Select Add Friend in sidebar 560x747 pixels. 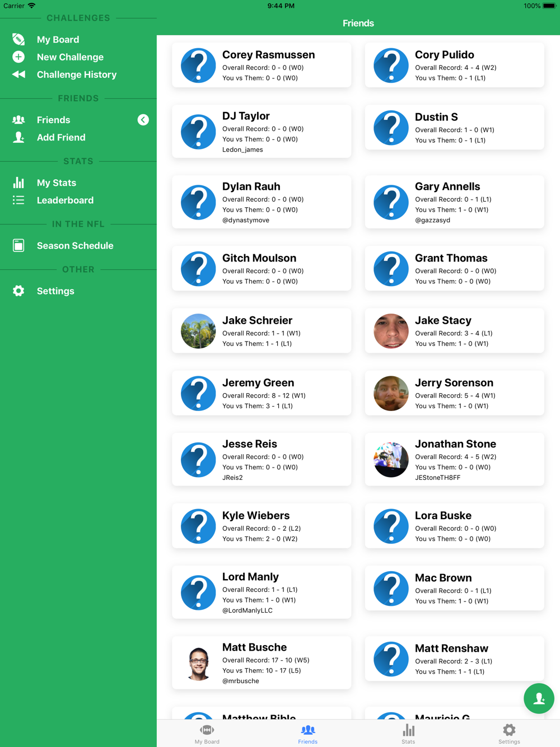pyautogui.click(x=61, y=137)
